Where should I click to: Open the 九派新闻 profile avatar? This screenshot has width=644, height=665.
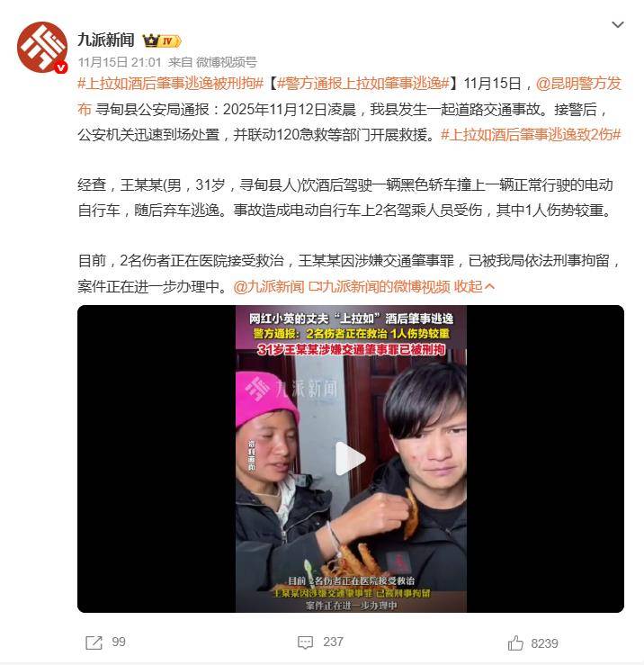click(x=42, y=47)
